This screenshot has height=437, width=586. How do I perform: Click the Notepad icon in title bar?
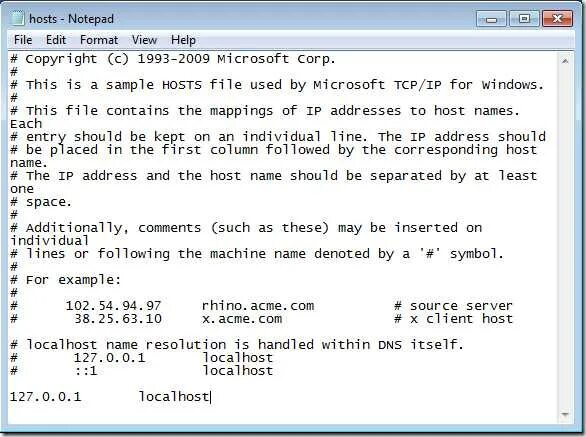point(17,18)
